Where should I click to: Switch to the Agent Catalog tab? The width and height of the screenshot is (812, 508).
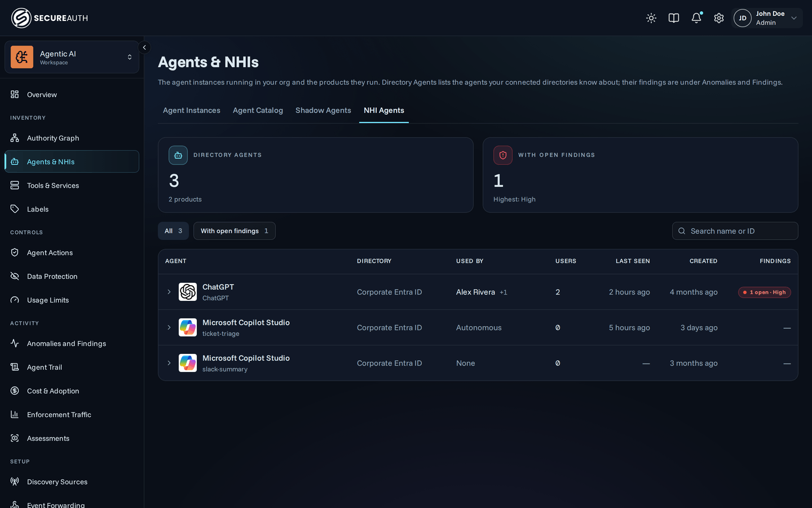point(258,110)
